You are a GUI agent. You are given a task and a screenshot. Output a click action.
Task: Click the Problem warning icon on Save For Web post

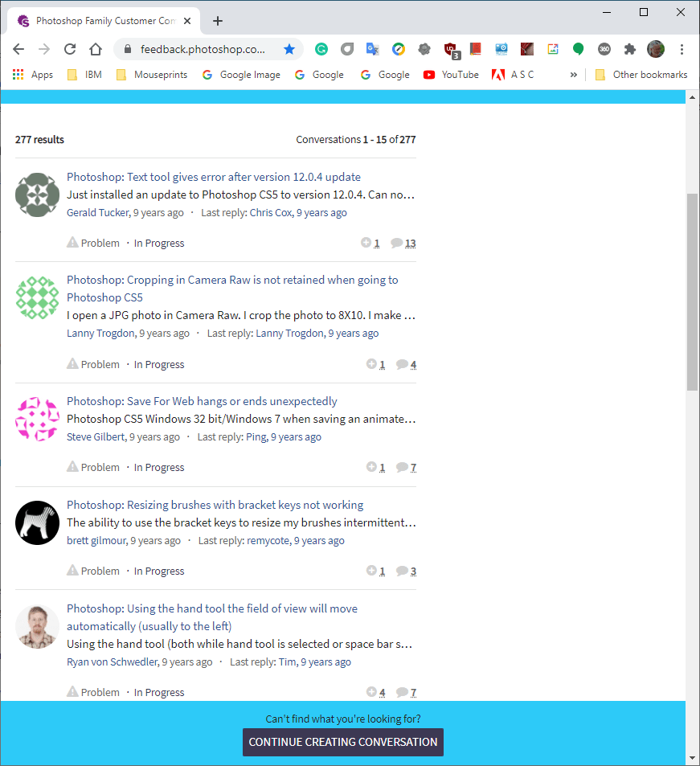point(72,466)
